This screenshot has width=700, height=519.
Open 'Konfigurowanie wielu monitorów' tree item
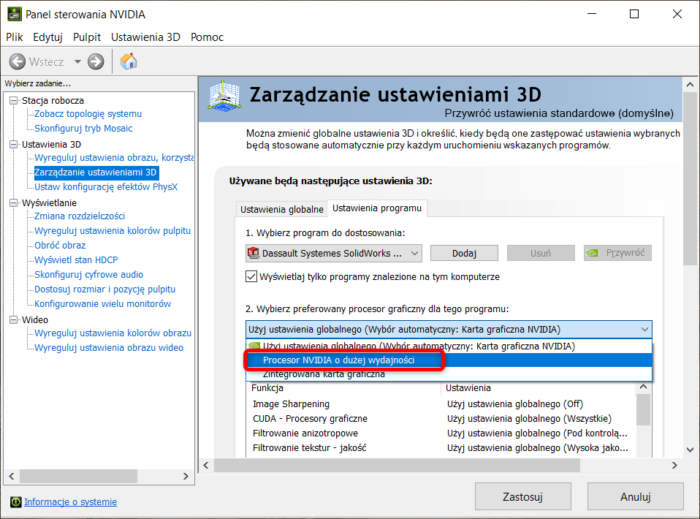click(x=103, y=304)
